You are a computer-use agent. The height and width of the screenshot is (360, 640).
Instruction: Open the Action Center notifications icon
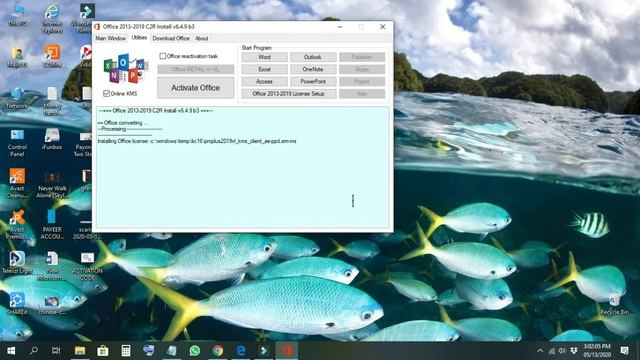coord(624,351)
